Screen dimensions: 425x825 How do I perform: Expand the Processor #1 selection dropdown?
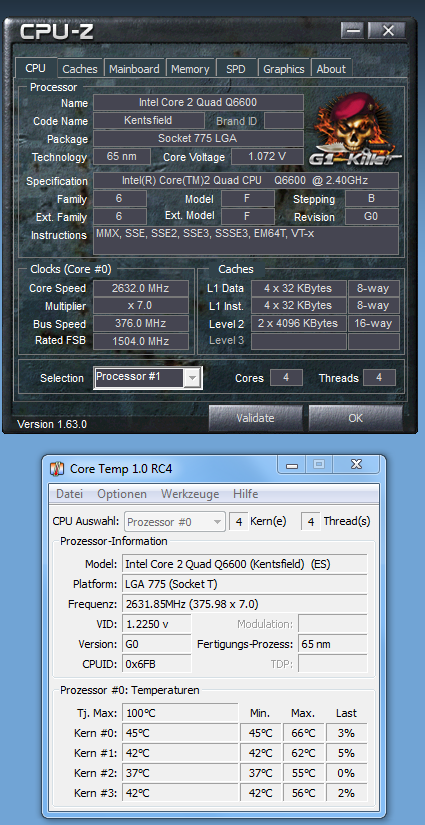tap(193, 378)
